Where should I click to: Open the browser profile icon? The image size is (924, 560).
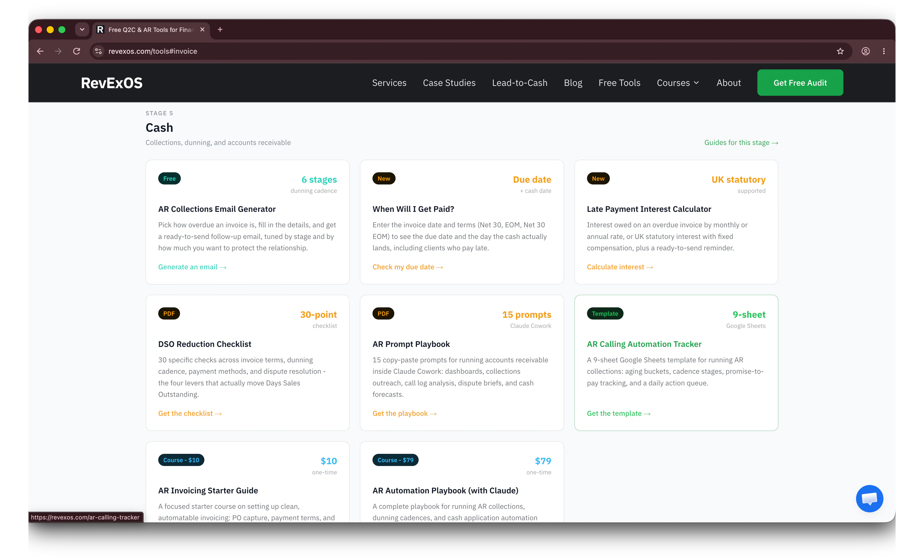(x=865, y=51)
